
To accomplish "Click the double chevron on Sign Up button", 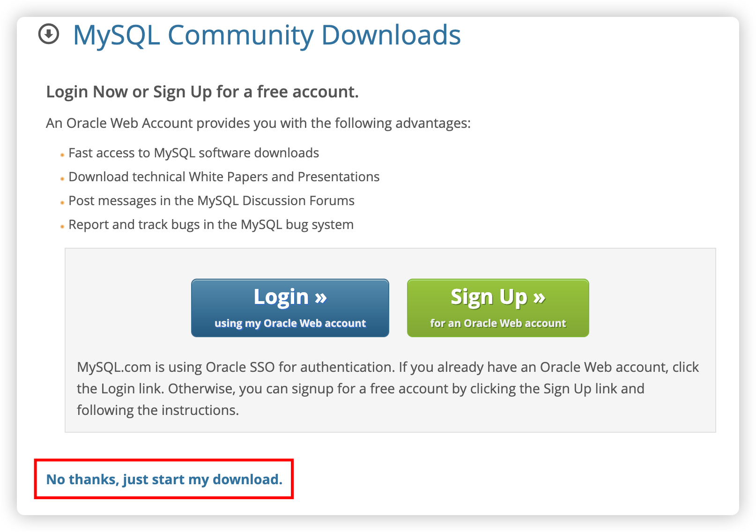I will [539, 297].
